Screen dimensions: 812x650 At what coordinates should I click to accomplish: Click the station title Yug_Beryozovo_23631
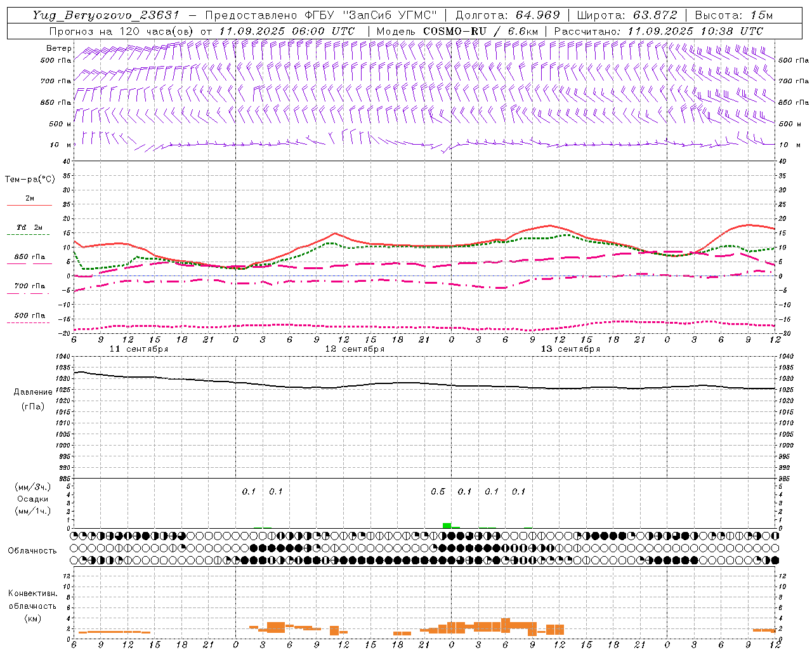tap(107, 15)
